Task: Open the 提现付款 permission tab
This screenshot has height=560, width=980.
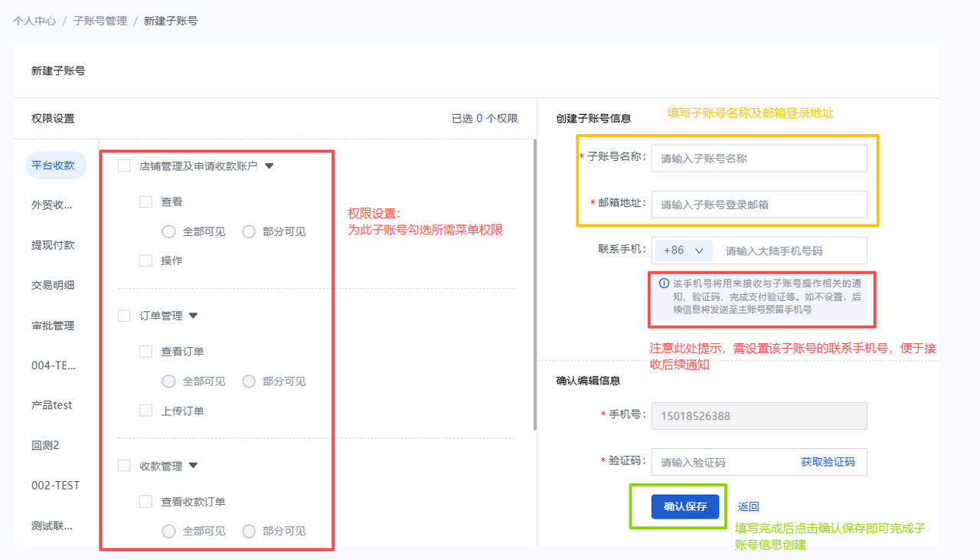Action: coord(53,245)
